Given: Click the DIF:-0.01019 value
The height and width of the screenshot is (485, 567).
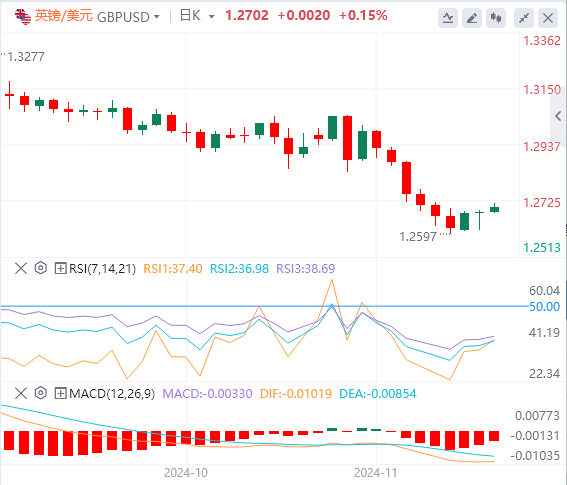Looking at the screenshot, I should 296,393.
